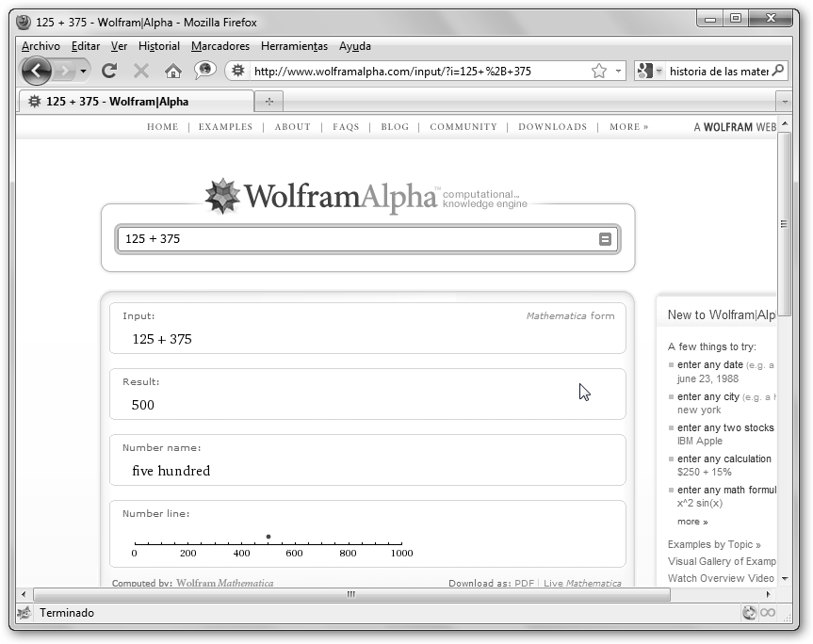The image size is (813, 644).
Task: Open new tab with the plus button
Action: pos(268,101)
